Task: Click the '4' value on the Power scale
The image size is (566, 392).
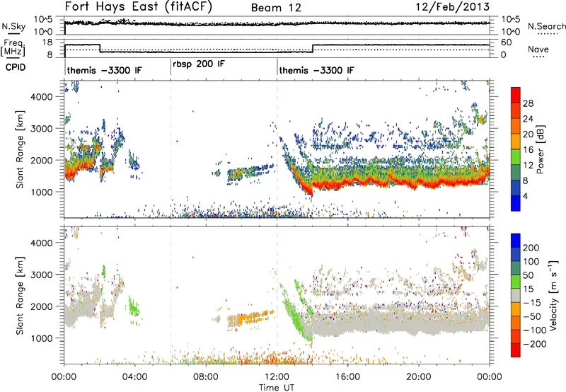Action: pyautogui.click(x=525, y=196)
